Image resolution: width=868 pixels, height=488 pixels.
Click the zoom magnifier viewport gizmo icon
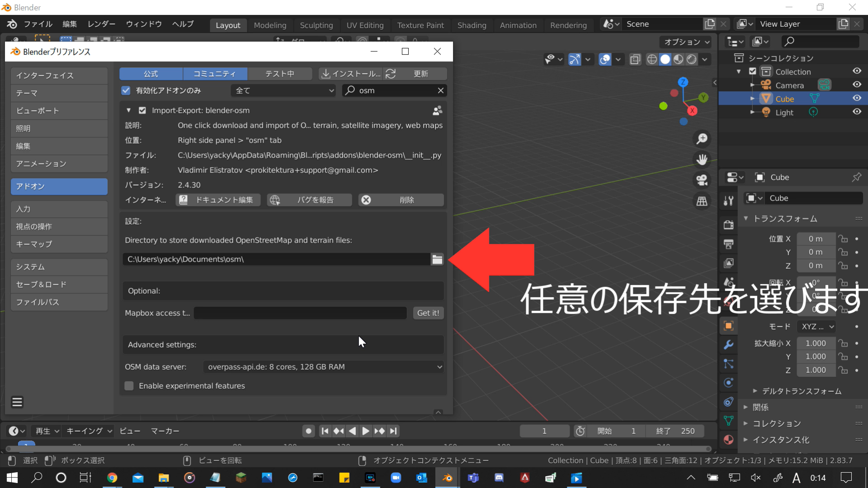tap(702, 139)
